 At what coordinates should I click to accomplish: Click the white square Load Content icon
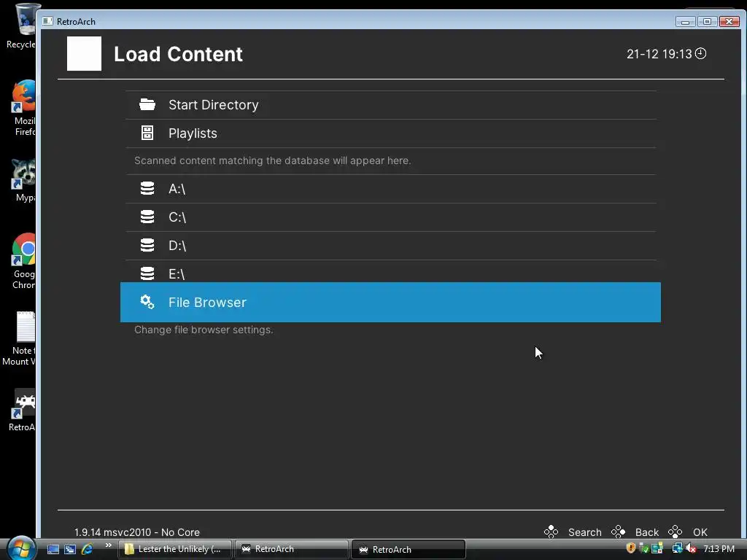tap(84, 53)
